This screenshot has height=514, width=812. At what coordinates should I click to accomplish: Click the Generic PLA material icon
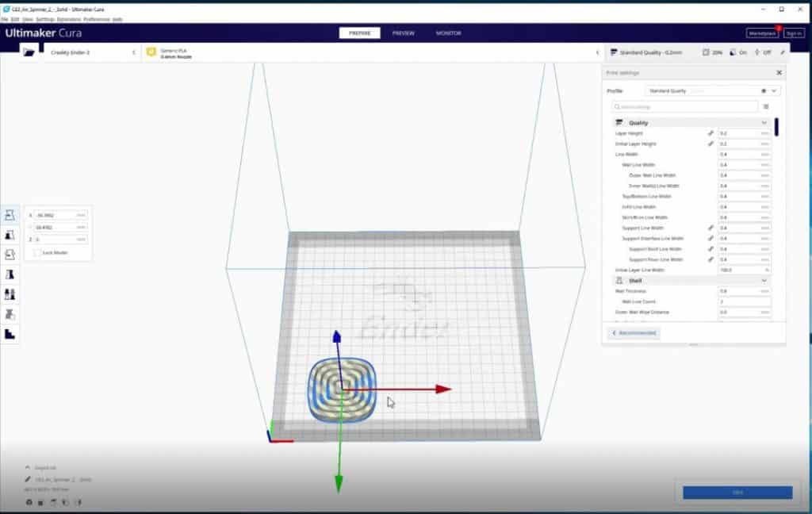click(x=151, y=52)
